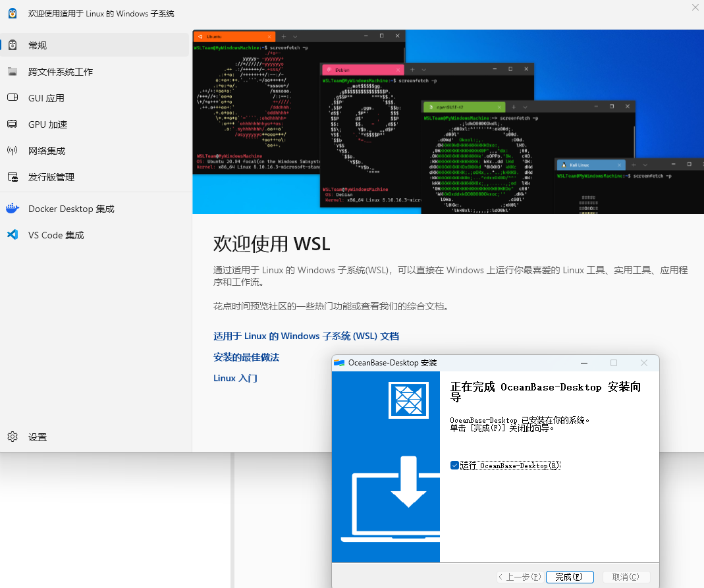Viewport: 704px width, 588px height.
Task: Minimize the OceanBase-Desktop installer window
Action: (x=584, y=363)
